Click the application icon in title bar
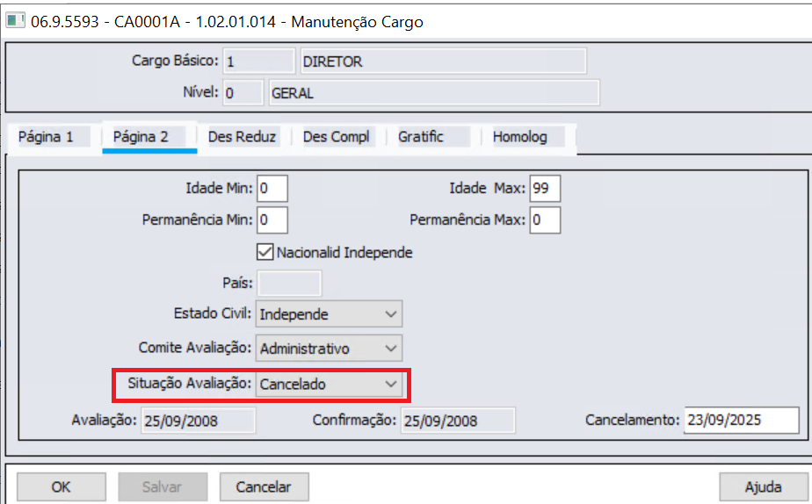 tap(15, 21)
